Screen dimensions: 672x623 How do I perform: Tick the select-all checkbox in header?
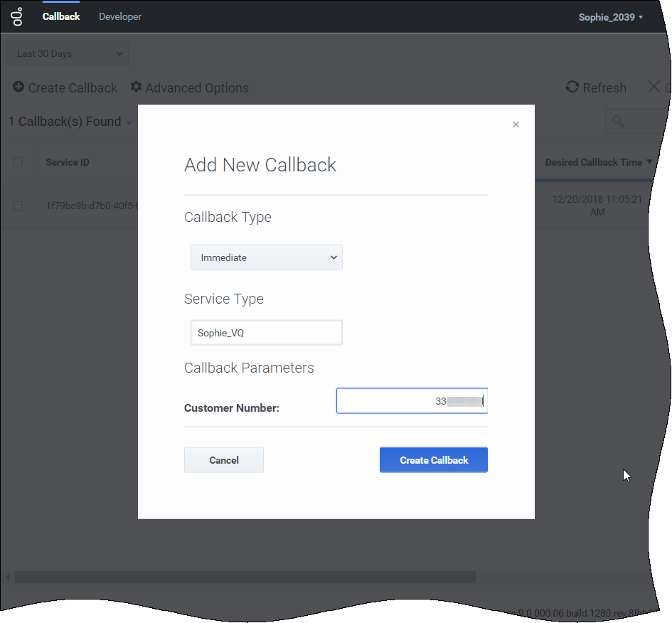coord(18,162)
